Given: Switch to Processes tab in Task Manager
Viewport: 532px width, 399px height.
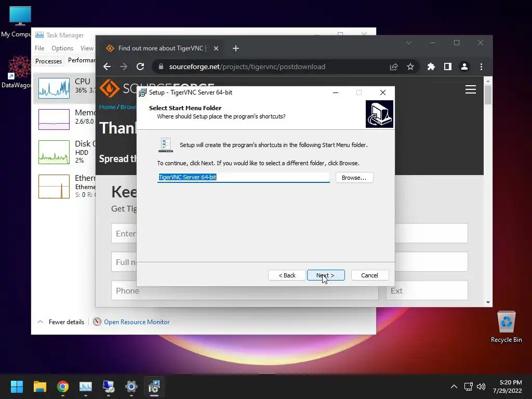Looking at the screenshot, I should coord(48,61).
